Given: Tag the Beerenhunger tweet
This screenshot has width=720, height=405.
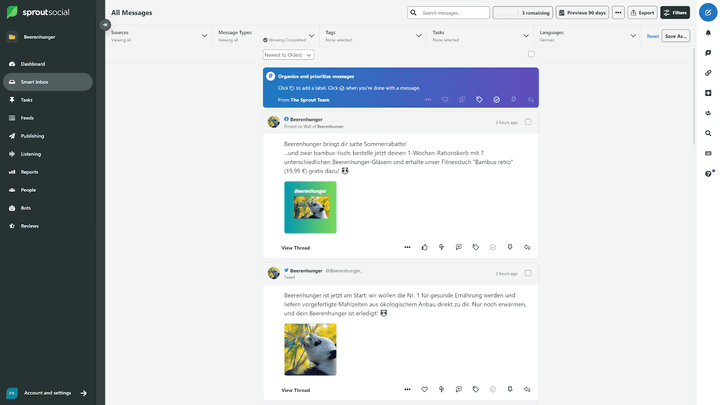Looking at the screenshot, I should [x=476, y=389].
